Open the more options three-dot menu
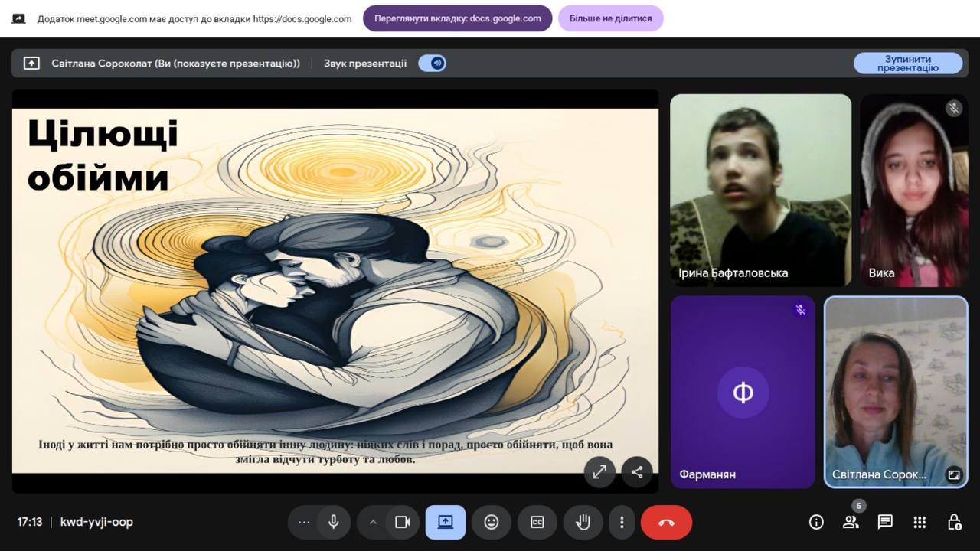This screenshot has height=551, width=980. click(622, 522)
